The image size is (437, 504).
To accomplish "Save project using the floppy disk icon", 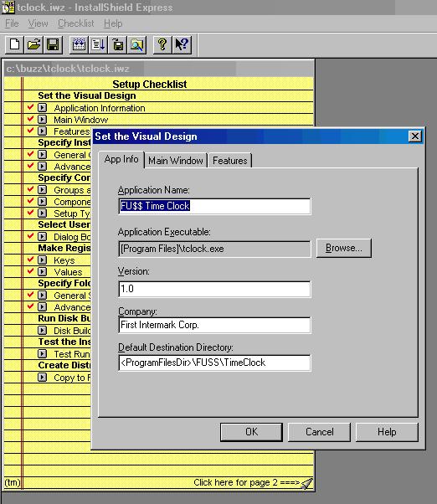I will (53, 44).
